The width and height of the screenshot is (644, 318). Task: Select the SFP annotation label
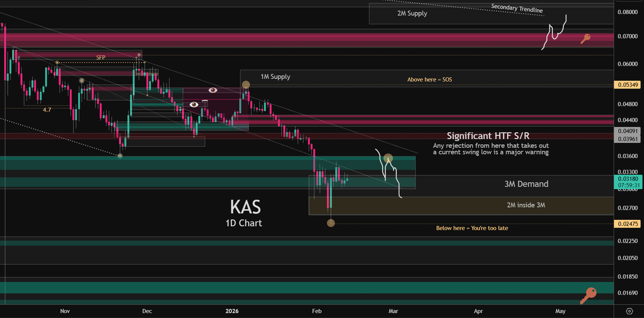coord(100,57)
